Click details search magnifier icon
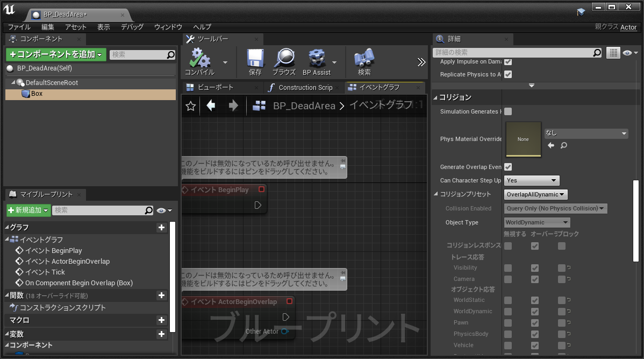This screenshot has width=644, height=359. [x=597, y=52]
